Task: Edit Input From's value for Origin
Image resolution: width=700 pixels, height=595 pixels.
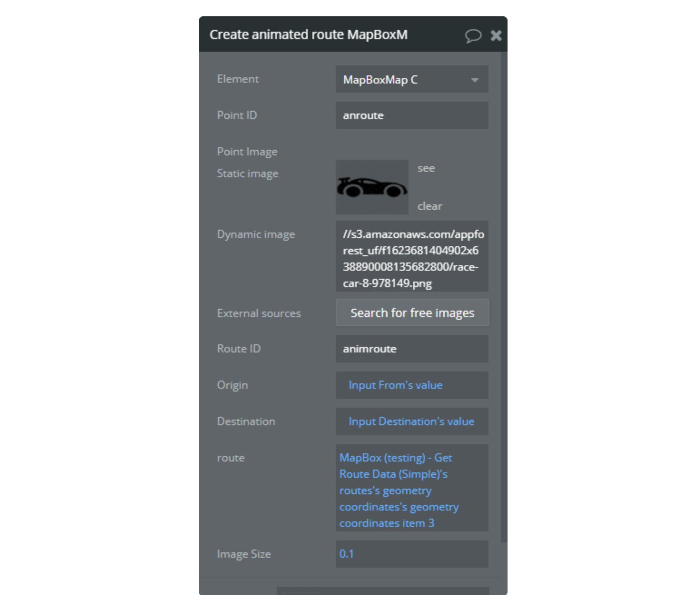Action: pyautogui.click(x=411, y=385)
